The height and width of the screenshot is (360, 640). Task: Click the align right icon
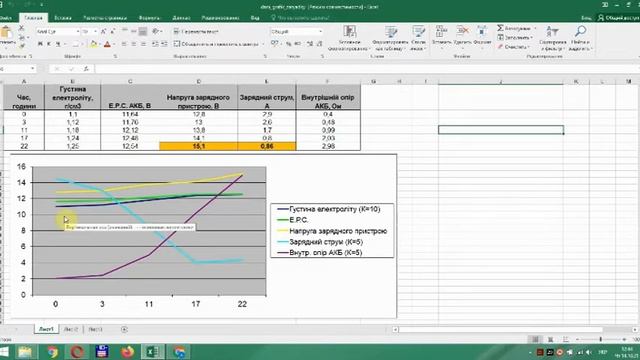143,44
